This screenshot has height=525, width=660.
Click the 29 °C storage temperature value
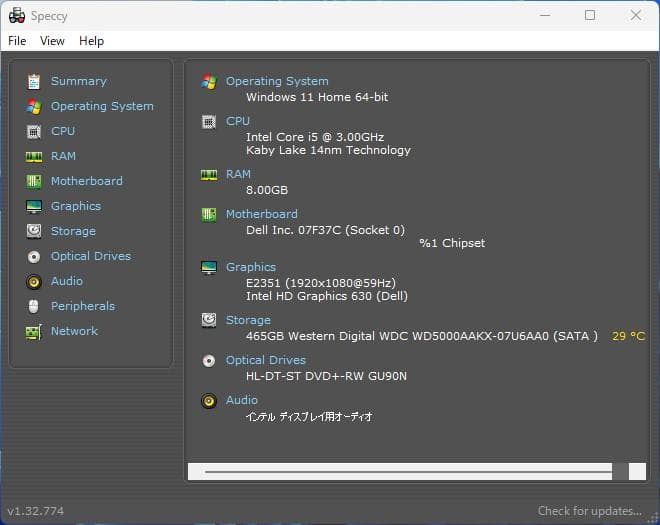[x=628, y=336]
